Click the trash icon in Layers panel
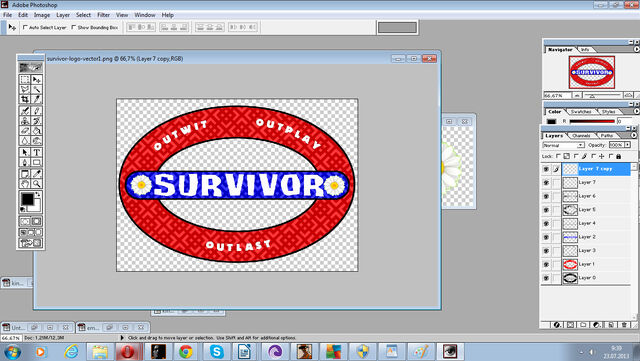This screenshot has height=361, width=640. [624, 325]
